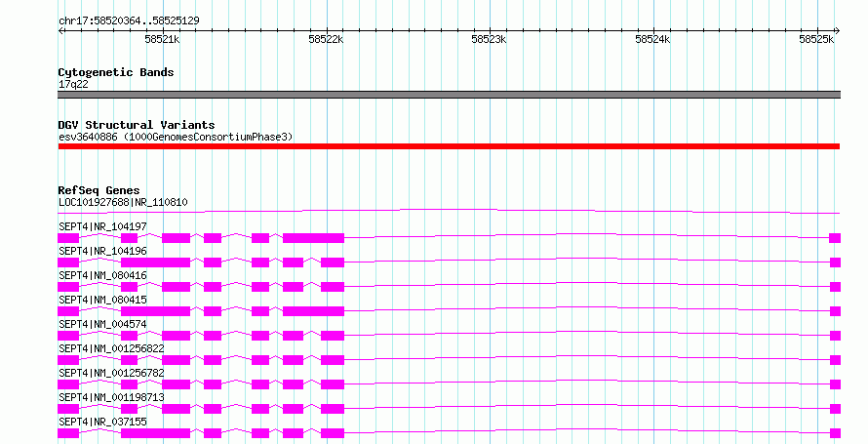
Task: Click the 58525k ruler label
Action: point(816,39)
